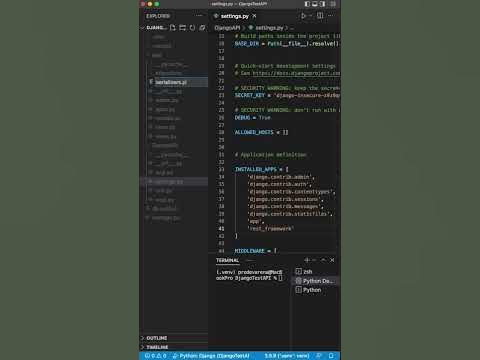This screenshot has width=480, height=360.
Task: Maximize the terminal panel with chevron
Action: (x=323, y=260)
